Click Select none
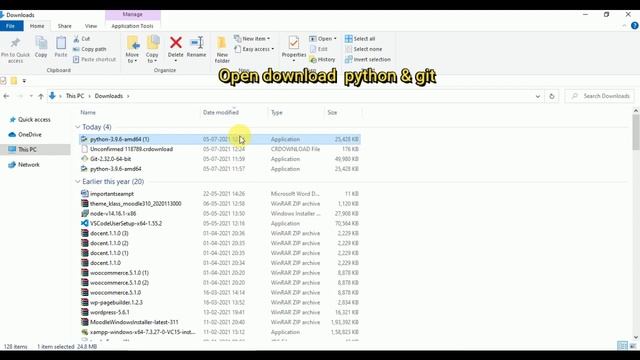Viewport: 640px width, 360px height. 363,49
